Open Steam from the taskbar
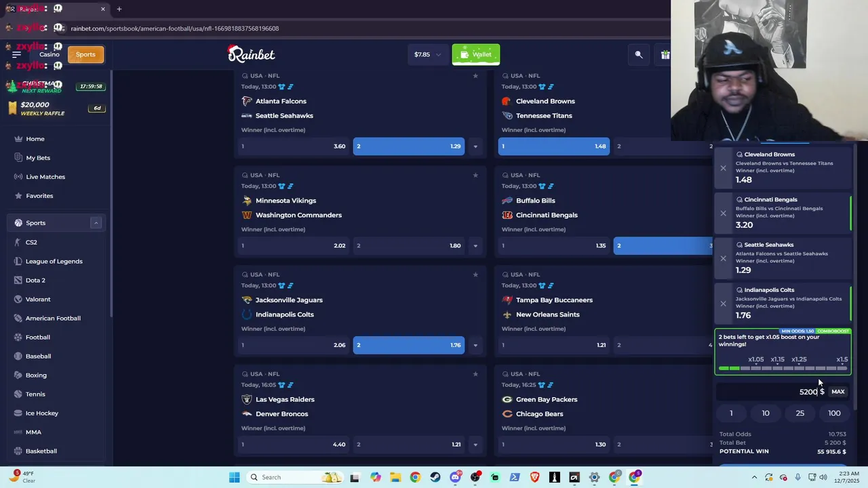868x488 pixels. pyautogui.click(x=435, y=477)
